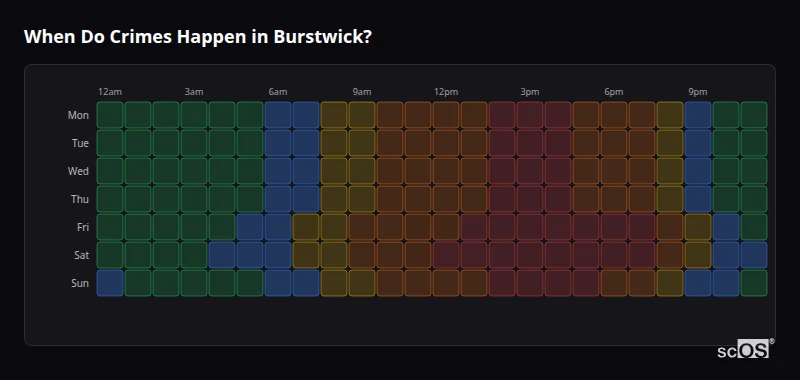Click the 'Sat' row label
This screenshot has width=800, height=380.
tap(81, 256)
